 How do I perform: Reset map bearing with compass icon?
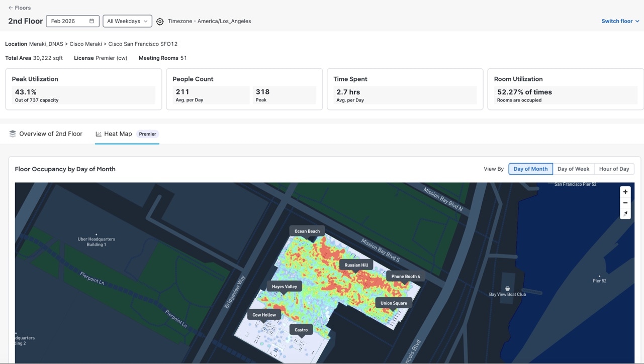click(625, 213)
